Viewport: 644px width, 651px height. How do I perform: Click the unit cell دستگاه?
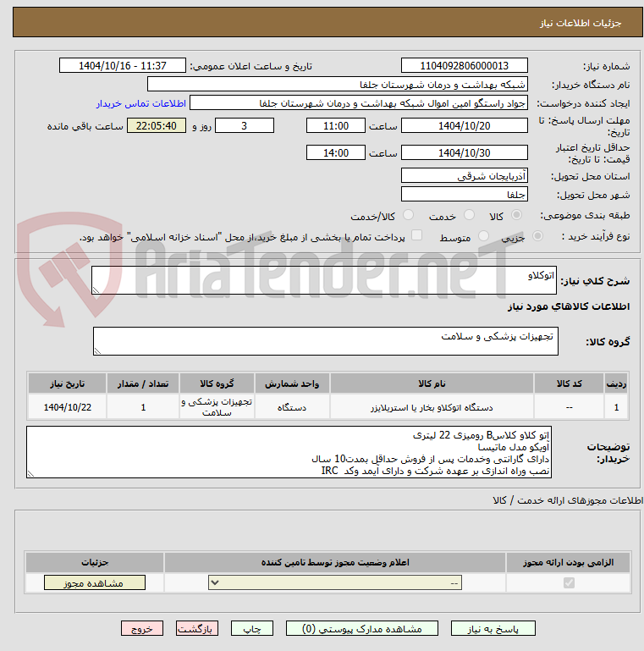coord(292,407)
